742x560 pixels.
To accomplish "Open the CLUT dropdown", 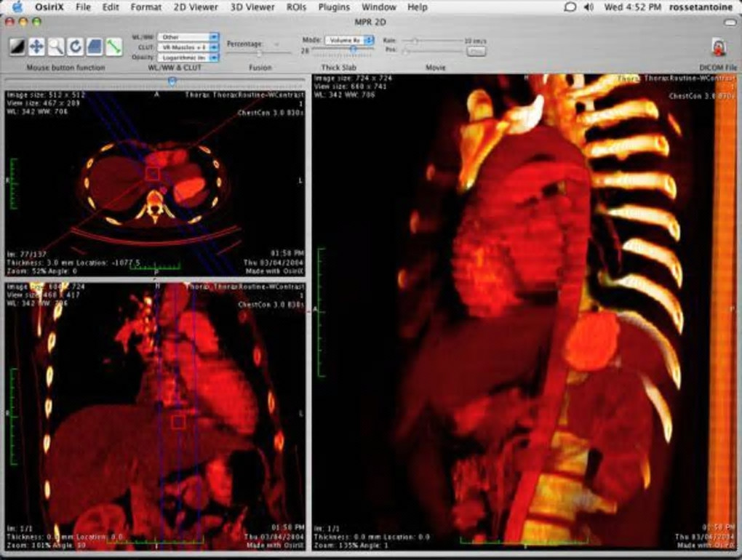I will 188,47.
